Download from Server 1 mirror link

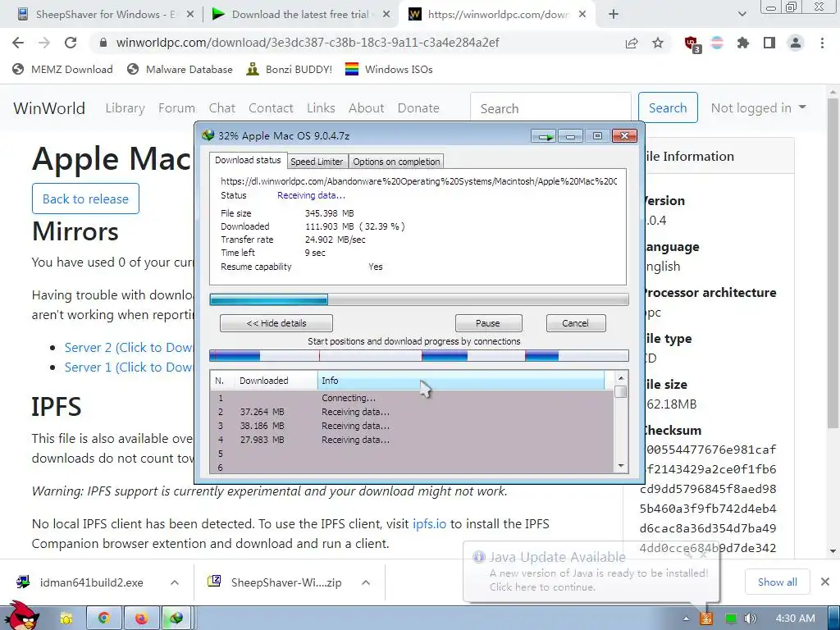(x=129, y=367)
